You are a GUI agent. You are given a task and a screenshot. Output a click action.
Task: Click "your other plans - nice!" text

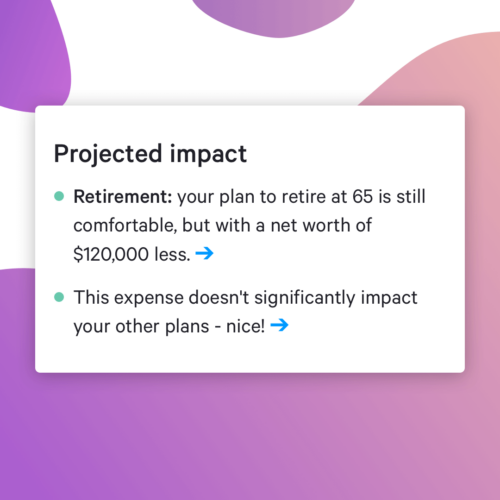[169, 326]
